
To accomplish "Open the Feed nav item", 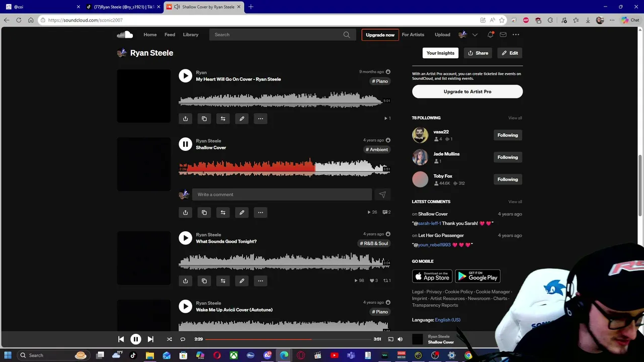I will tap(170, 35).
